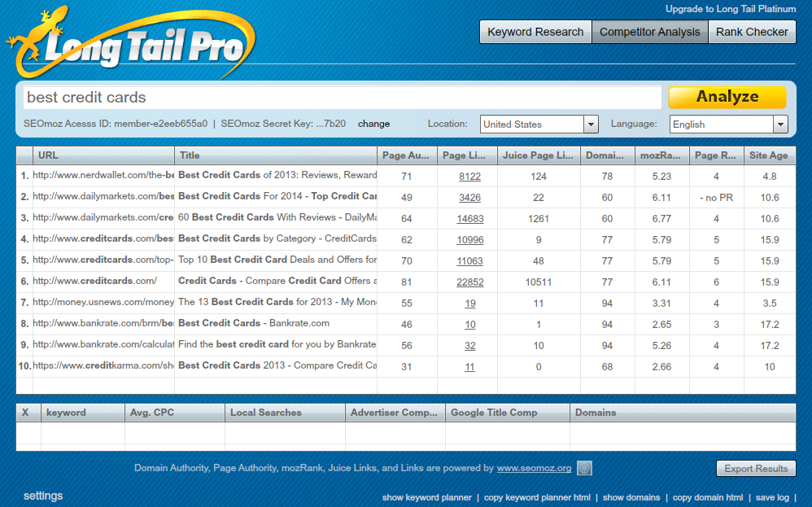Click the '- no PR' page rank cell
Viewport: 812px width, 507px height.
(x=716, y=198)
